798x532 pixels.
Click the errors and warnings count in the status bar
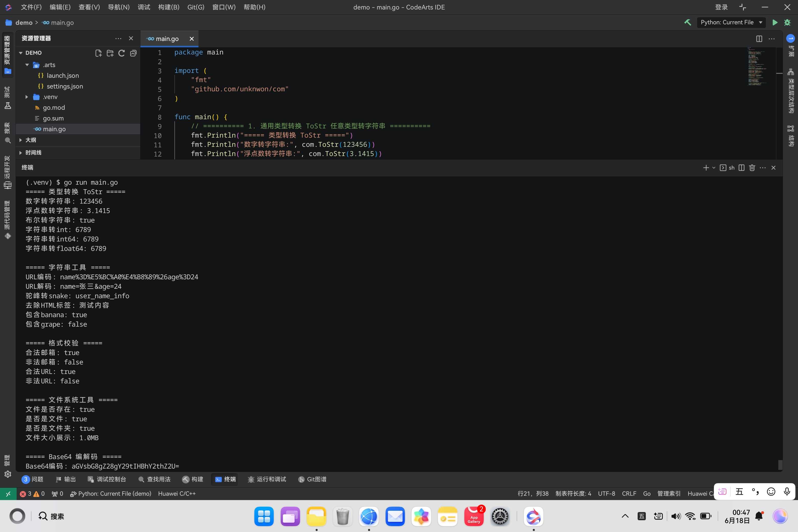pos(32,494)
